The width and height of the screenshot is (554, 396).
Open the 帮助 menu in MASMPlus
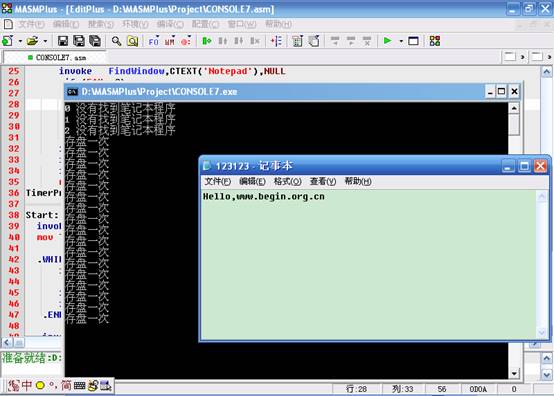[278, 24]
